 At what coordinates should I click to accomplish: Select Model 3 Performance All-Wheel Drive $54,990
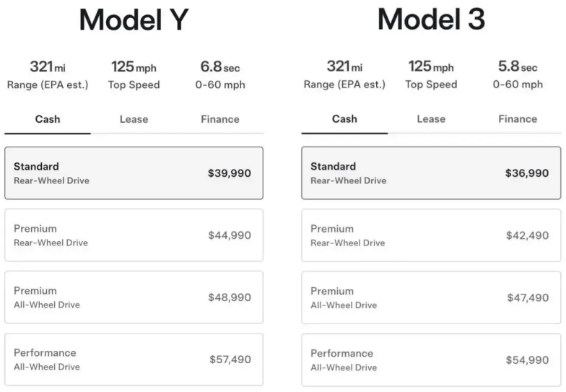pyautogui.click(x=431, y=360)
